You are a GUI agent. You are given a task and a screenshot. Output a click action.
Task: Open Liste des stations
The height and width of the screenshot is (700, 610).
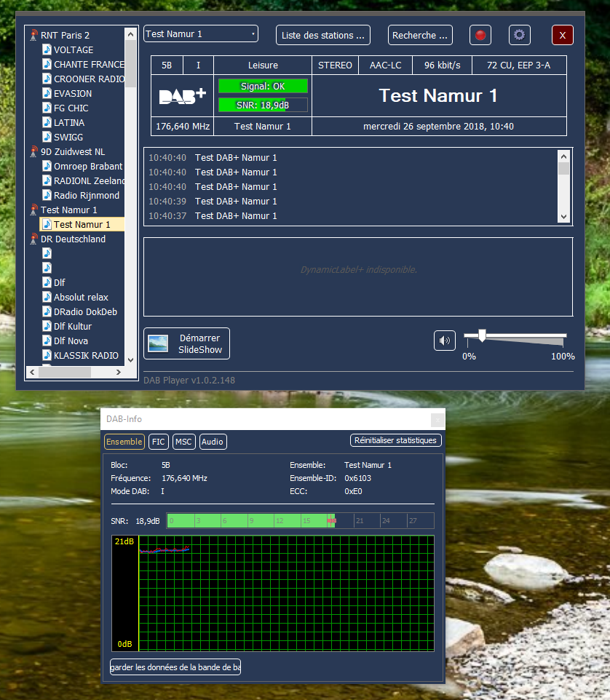coord(323,35)
